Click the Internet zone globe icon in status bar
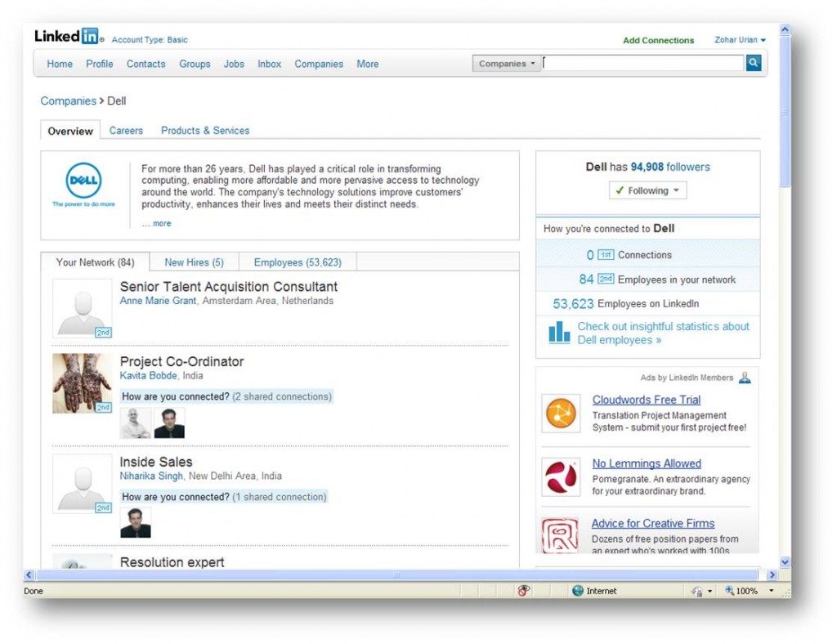The width and height of the screenshot is (837, 644). (578, 591)
